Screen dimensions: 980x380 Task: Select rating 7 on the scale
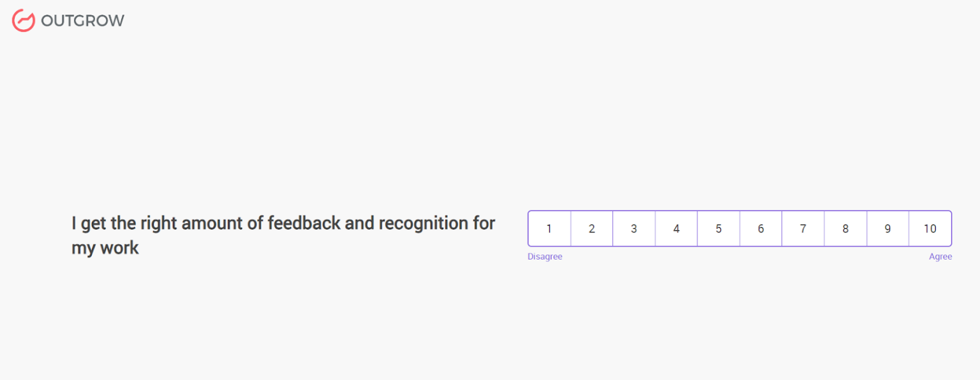(x=803, y=228)
